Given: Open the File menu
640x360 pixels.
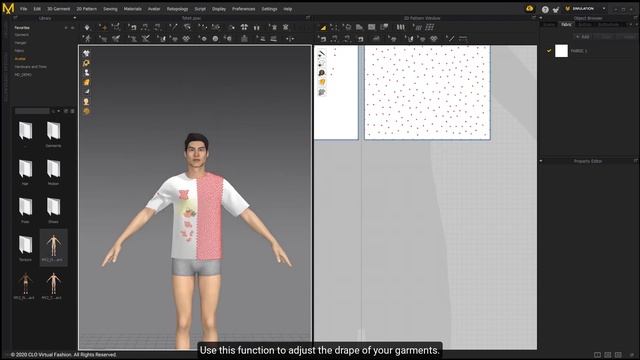Looking at the screenshot, I should (24, 9).
